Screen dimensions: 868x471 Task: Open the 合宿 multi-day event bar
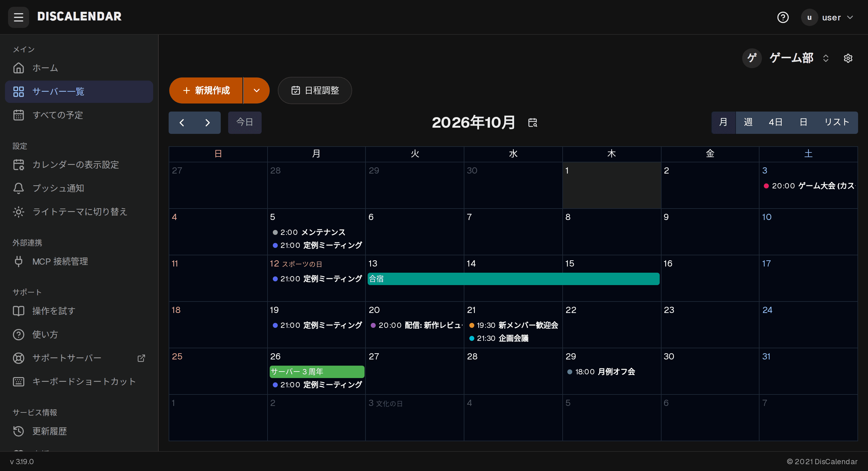tap(513, 279)
